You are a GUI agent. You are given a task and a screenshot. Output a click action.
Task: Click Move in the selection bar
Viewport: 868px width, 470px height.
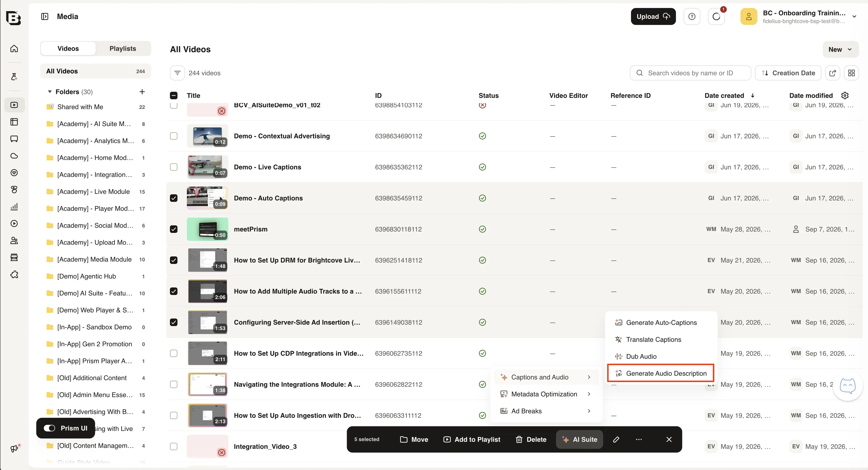click(x=414, y=439)
